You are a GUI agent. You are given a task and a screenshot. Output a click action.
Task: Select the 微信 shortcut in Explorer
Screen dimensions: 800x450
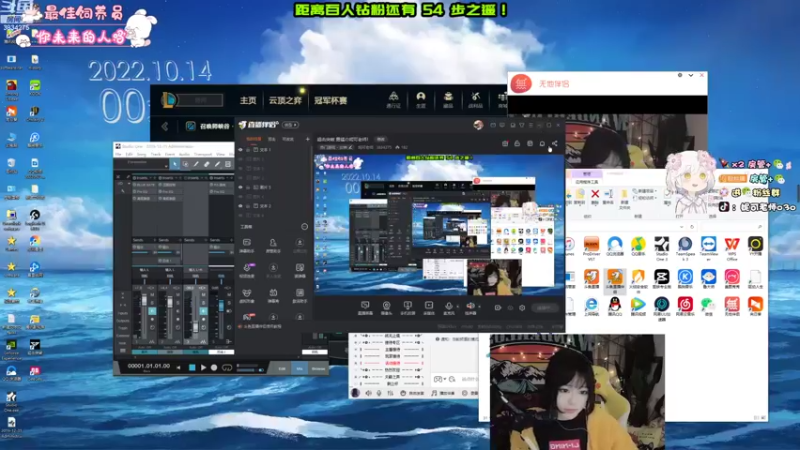(709, 307)
